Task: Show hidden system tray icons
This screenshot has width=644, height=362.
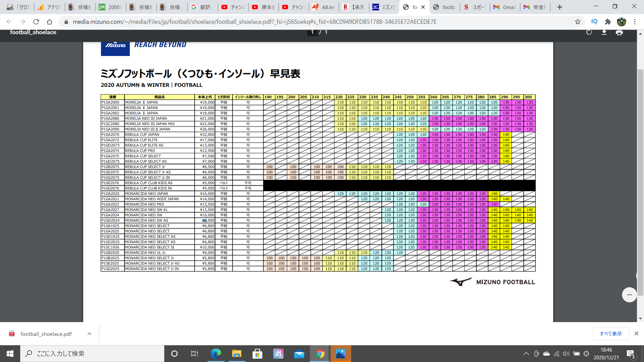Action: point(526,354)
